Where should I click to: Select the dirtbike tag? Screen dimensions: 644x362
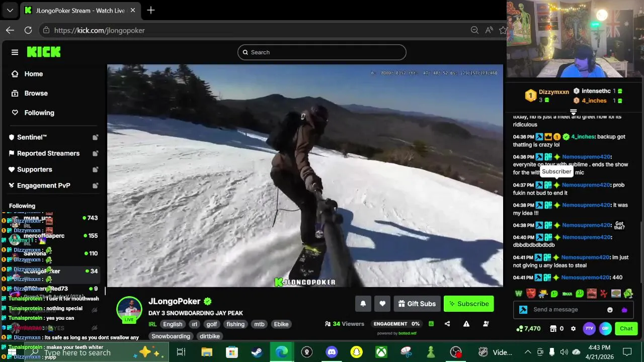click(209, 336)
